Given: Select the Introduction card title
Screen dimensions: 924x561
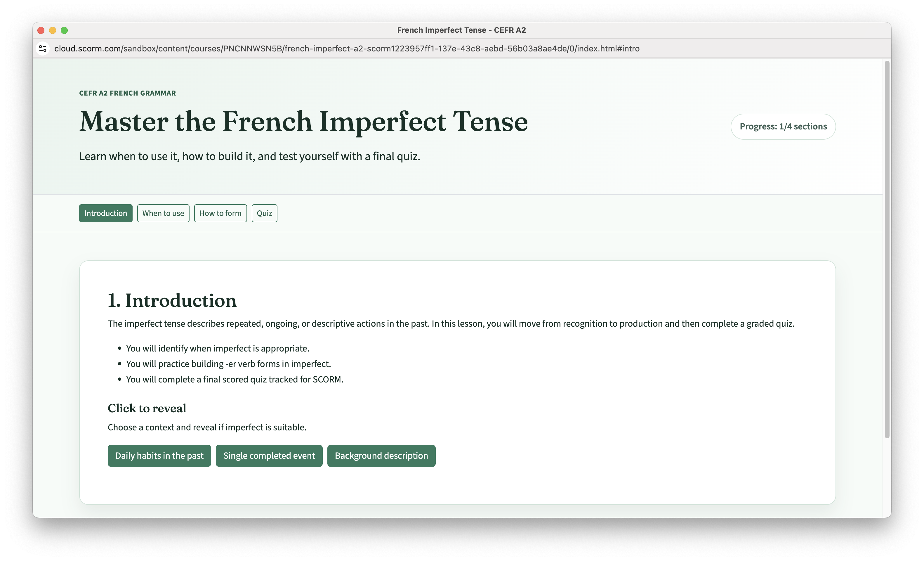Looking at the screenshot, I should coord(172,300).
